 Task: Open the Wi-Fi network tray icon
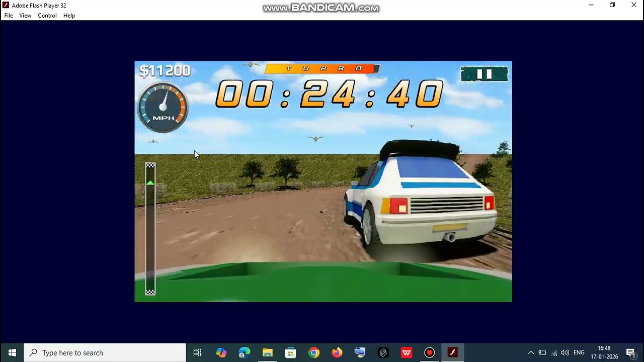point(554,352)
